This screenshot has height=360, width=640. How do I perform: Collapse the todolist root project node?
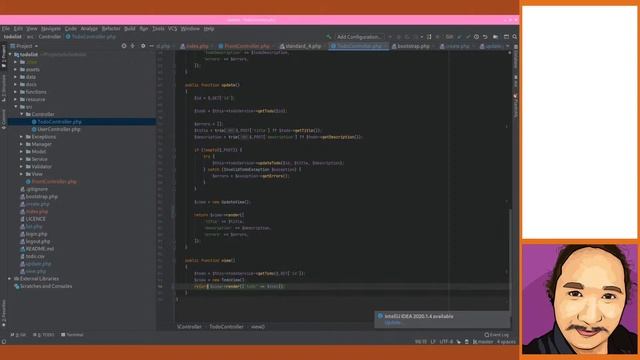[11, 54]
